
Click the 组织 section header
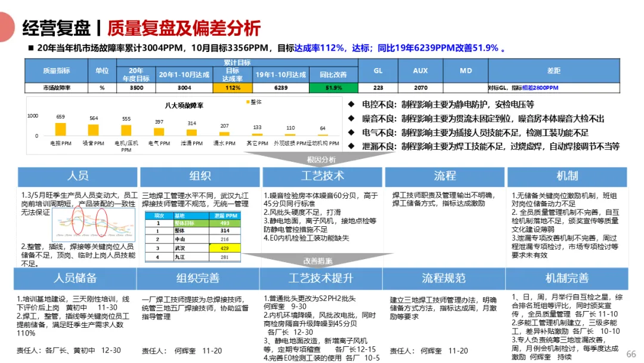(200, 176)
